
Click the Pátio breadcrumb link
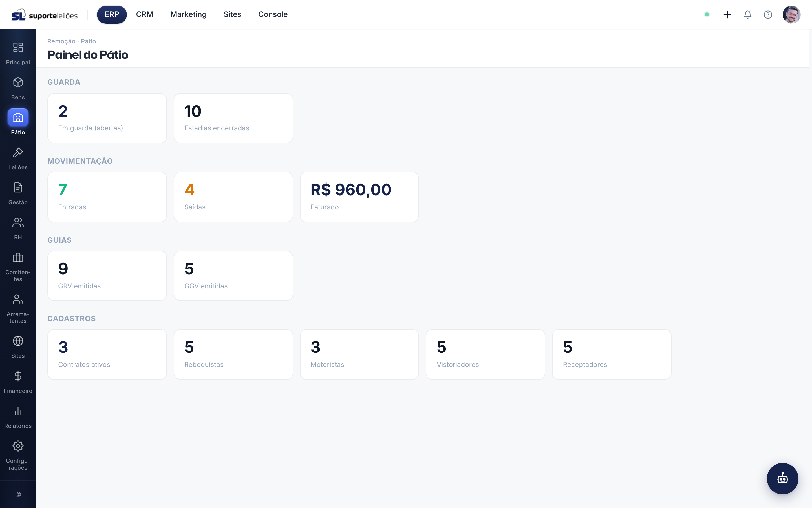pyautogui.click(x=88, y=41)
